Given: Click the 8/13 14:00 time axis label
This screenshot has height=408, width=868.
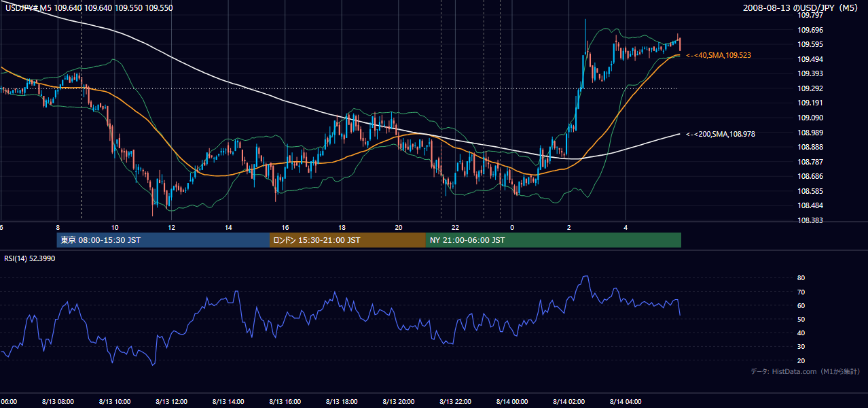Looking at the screenshot, I should click(x=228, y=402).
